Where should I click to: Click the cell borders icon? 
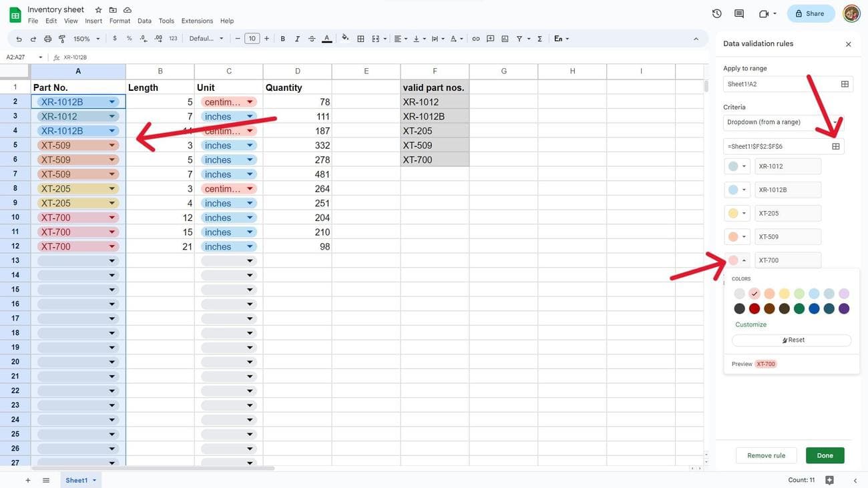pos(361,39)
